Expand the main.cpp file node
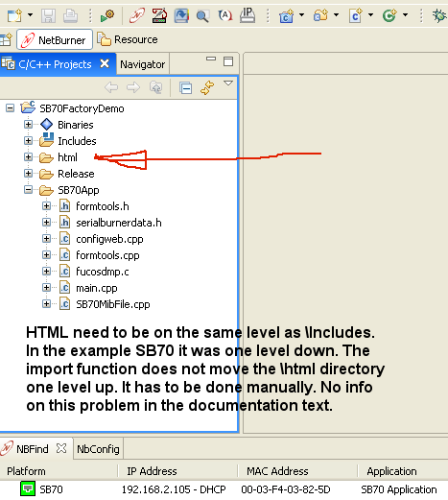Screen dimensions: 448x500 (x=46, y=288)
